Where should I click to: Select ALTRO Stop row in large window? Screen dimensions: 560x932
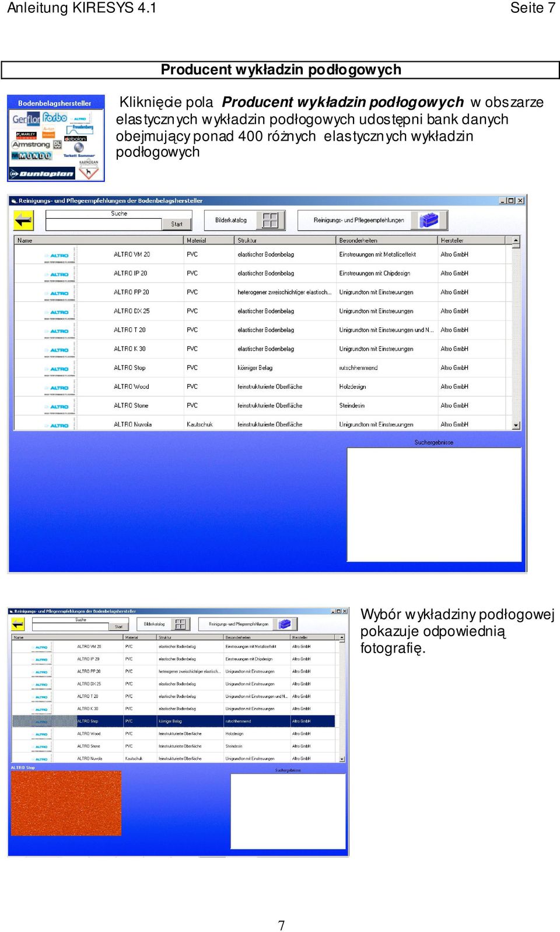tap(262, 368)
